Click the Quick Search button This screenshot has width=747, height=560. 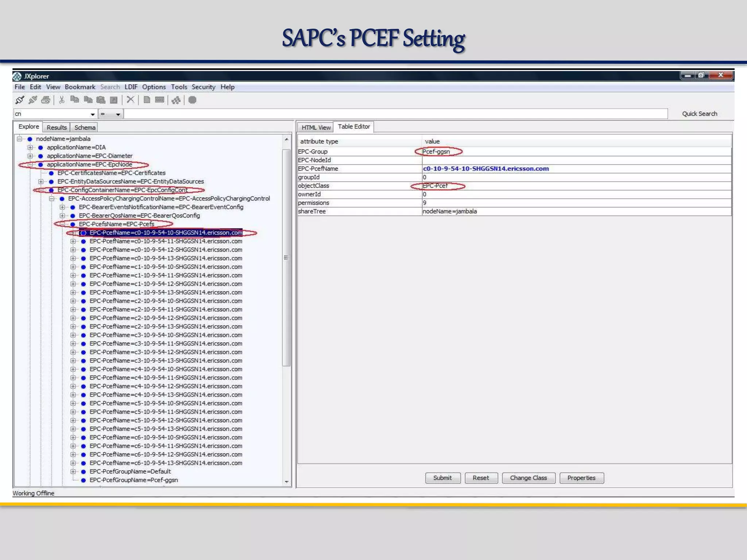click(x=700, y=114)
